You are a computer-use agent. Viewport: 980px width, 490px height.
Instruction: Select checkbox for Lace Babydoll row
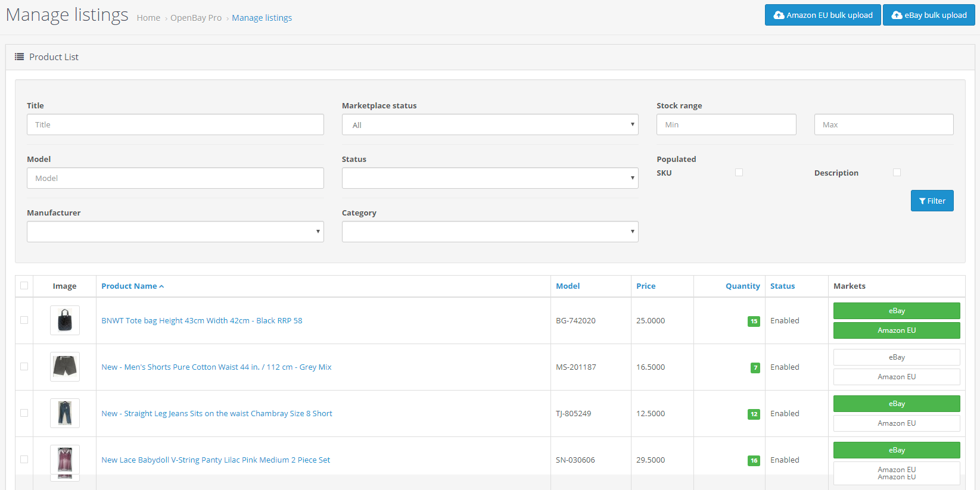tap(24, 459)
